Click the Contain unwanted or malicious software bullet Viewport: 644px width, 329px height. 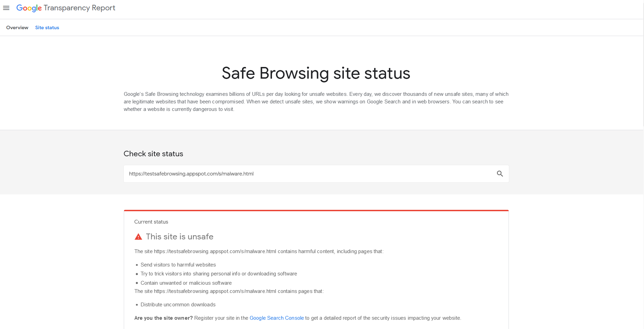click(x=186, y=283)
